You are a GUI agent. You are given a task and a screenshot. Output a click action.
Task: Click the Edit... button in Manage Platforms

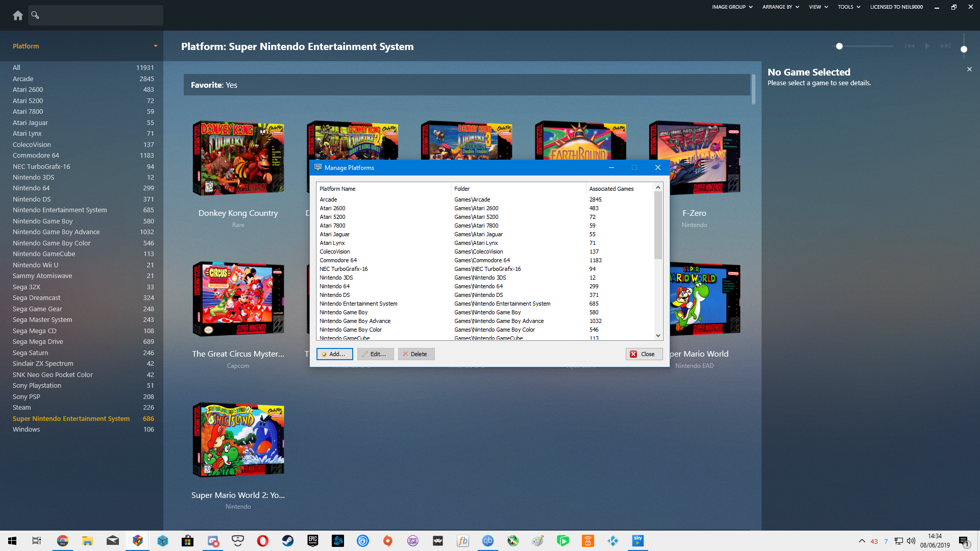[x=376, y=354]
